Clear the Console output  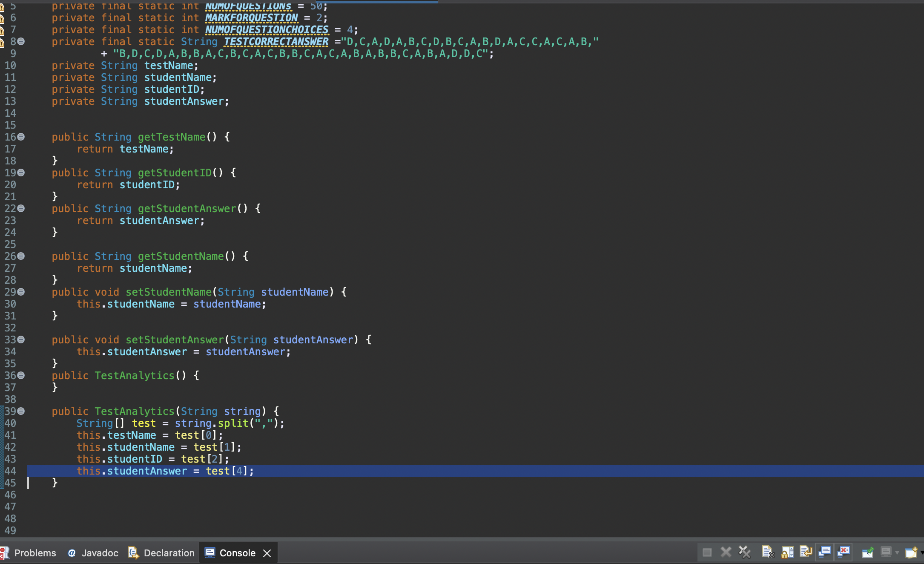coord(768,551)
